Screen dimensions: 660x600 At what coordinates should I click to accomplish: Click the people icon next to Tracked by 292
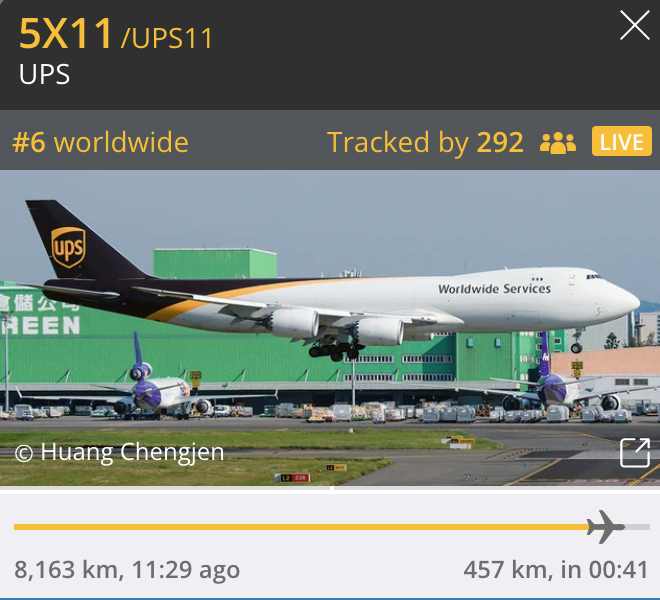(558, 143)
